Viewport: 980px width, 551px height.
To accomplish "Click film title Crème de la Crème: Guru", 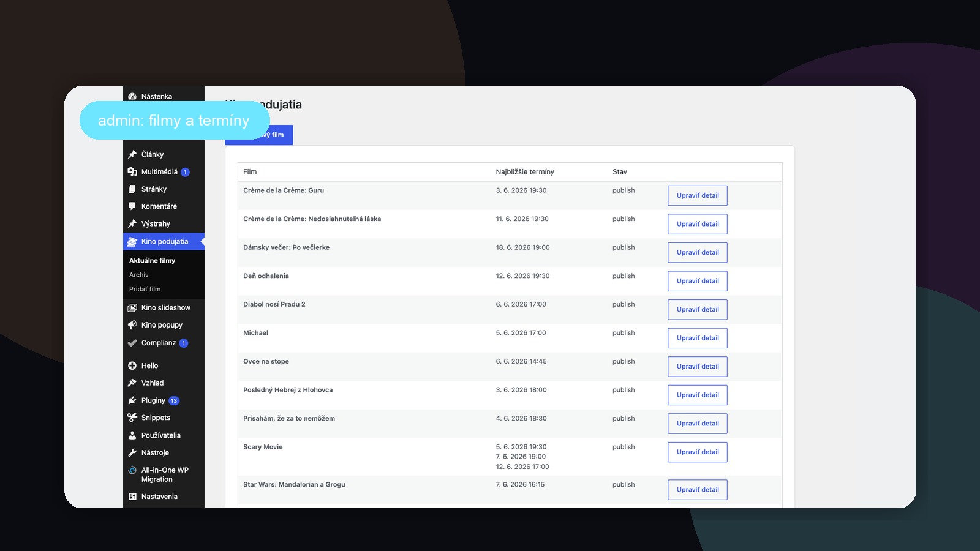I will point(284,190).
